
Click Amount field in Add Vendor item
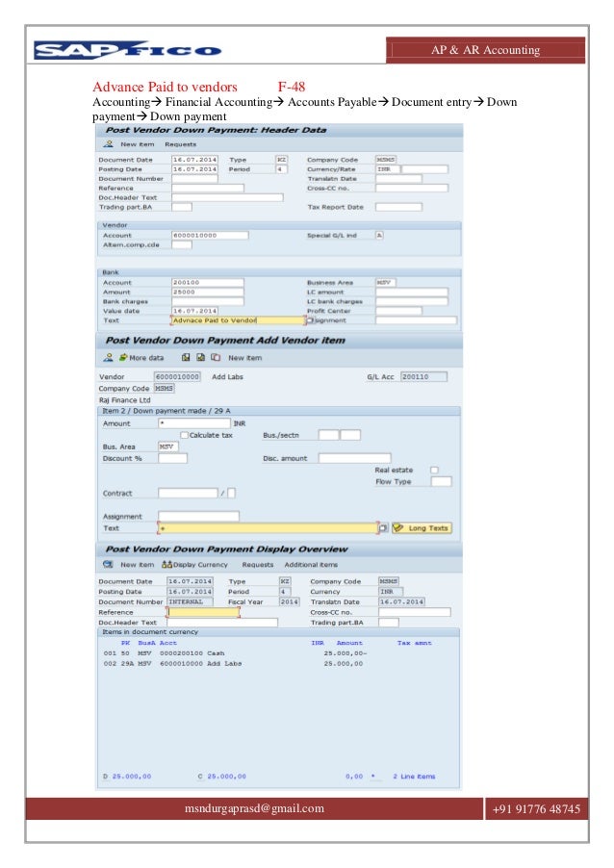[194, 423]
